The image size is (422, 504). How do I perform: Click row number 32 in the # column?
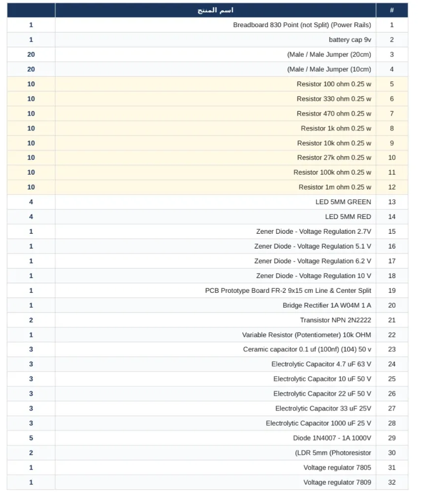tap(392, 483)
